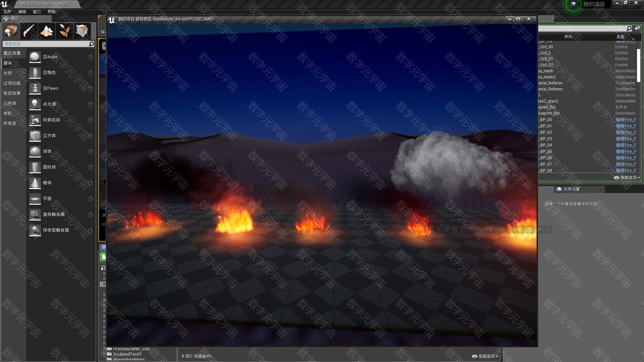Click the 搜索类别 search field
Viewport: 644px width, 362px height.
(45, 44)
